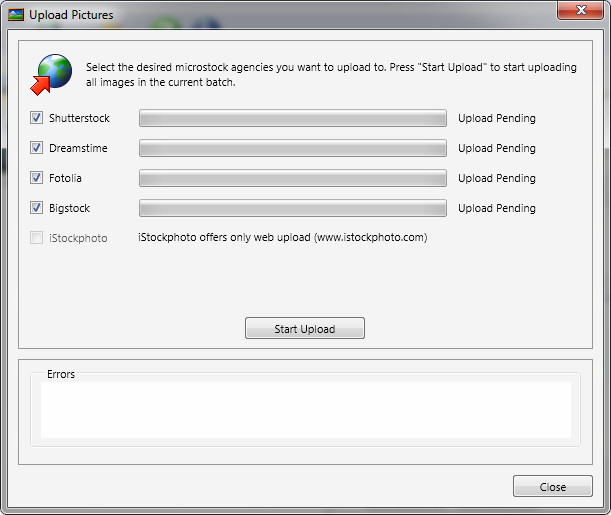The width and height of the screenshot is (611, 515).
Task: Click Dreamstime's Upload Pending status
Action: click(x=497, y=148)
